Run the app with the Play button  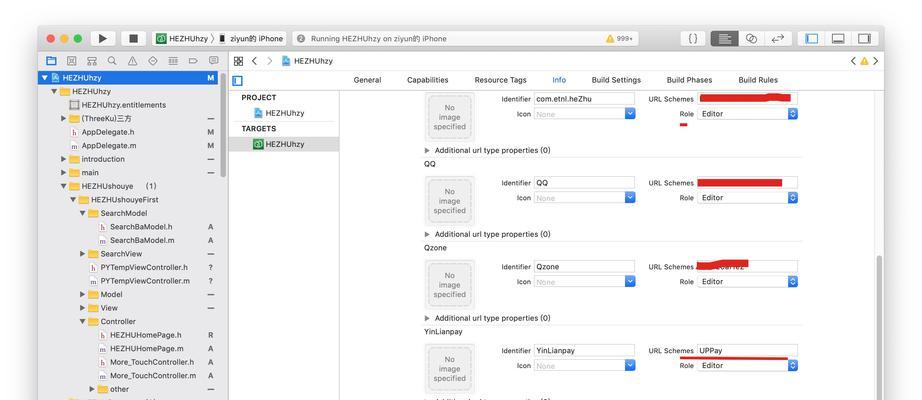pyautogui.click(x=103, y=38)
